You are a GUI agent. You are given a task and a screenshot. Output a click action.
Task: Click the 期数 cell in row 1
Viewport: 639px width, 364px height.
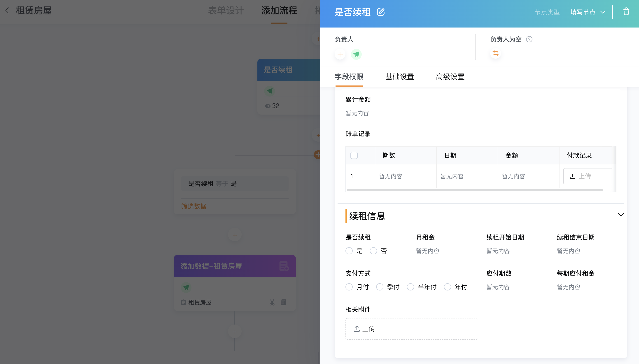point(406,176)
